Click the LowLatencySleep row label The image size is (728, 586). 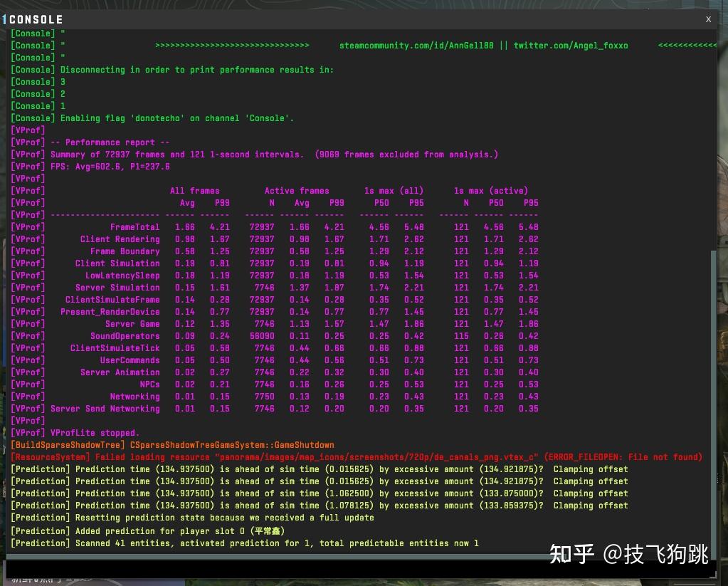point(122,275)
